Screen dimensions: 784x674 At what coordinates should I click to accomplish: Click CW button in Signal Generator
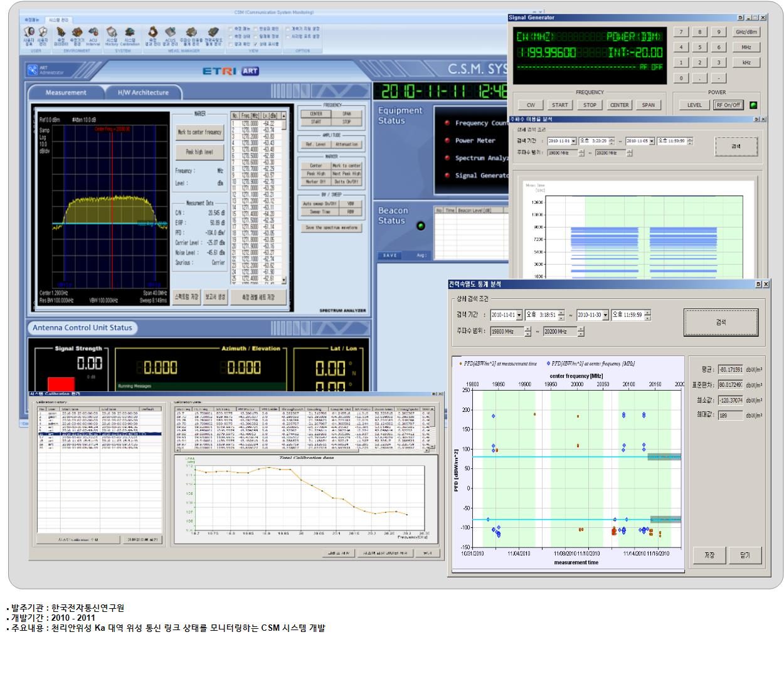coord(531,105)
